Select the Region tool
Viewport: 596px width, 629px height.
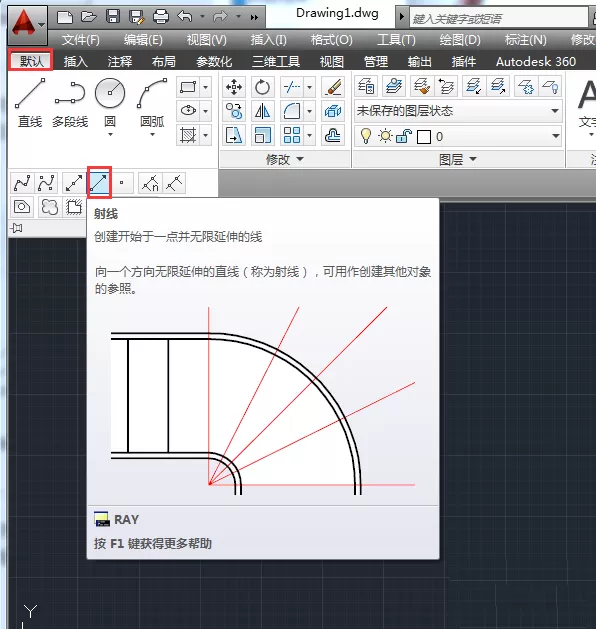tap(22, 207)
